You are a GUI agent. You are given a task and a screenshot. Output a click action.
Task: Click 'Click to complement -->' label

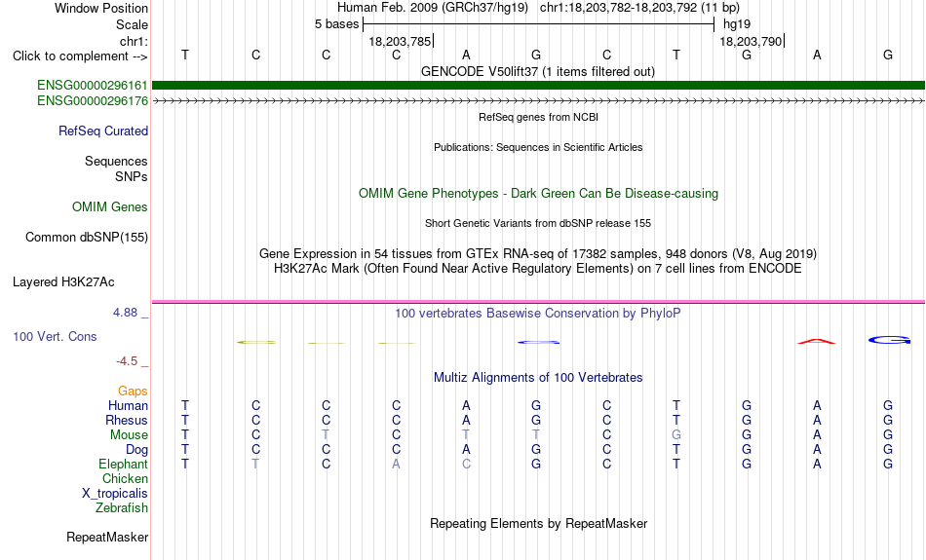(80, 56)
